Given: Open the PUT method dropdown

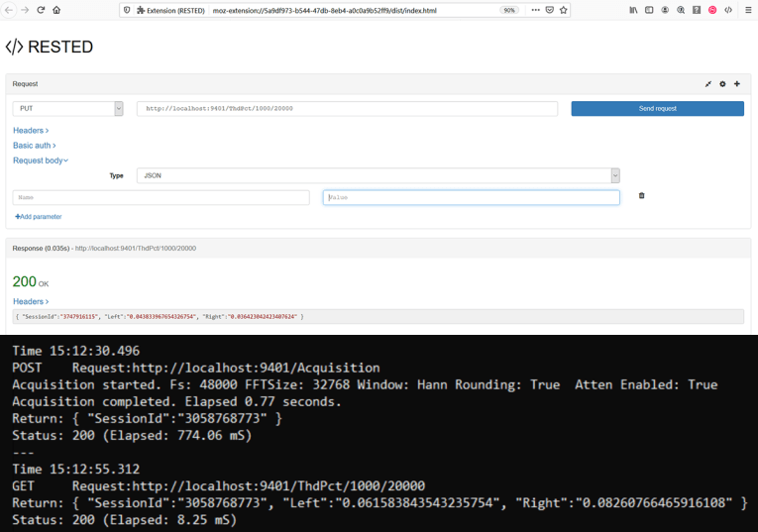Looking at the screenshot, I should point(67,108).
